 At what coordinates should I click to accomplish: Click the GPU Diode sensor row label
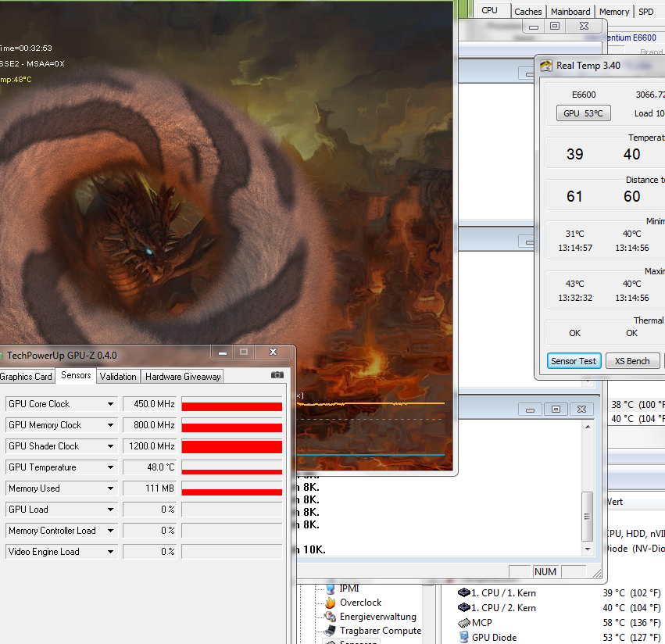[494, 638]
